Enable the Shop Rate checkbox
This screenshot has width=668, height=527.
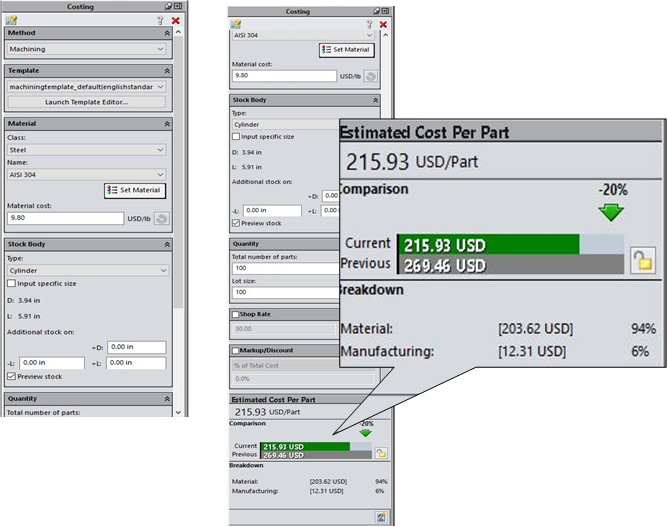[x=236, y=314]
